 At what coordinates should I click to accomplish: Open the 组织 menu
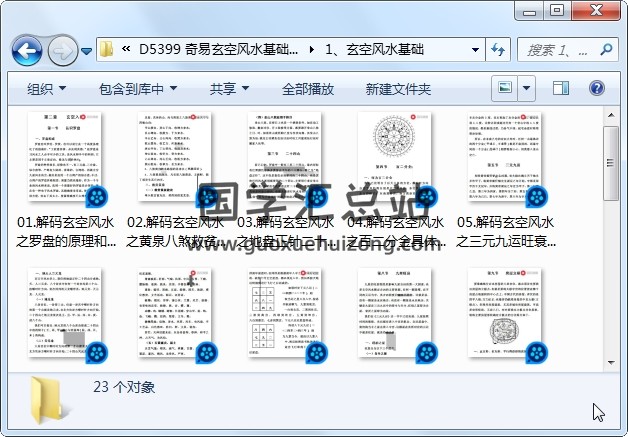[x=47, y=88]
